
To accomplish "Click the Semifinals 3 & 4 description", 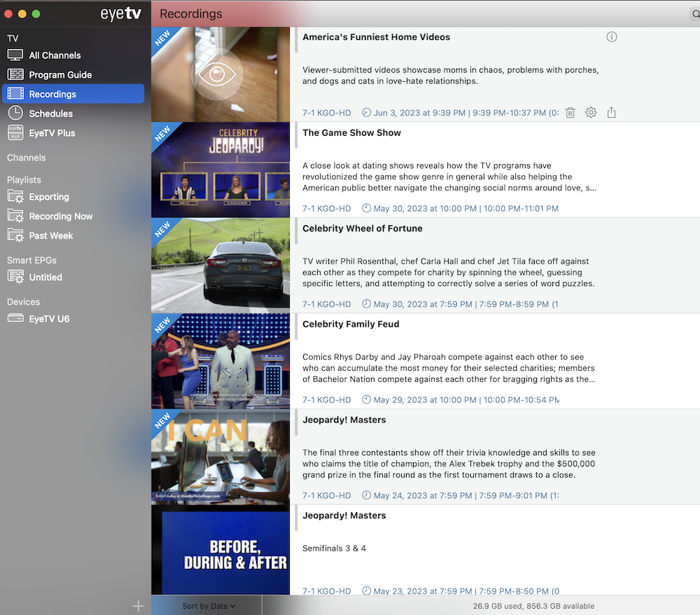I will (334, 548).
